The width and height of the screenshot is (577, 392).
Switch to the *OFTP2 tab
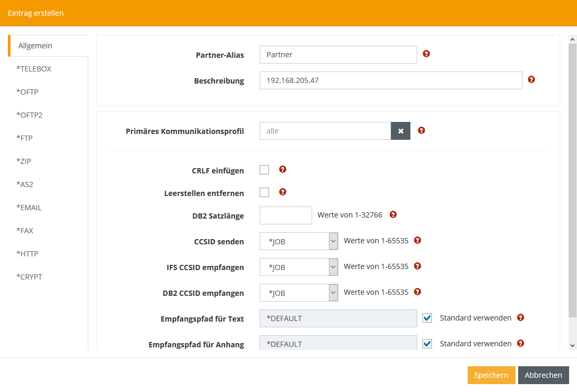click(29, 115)
